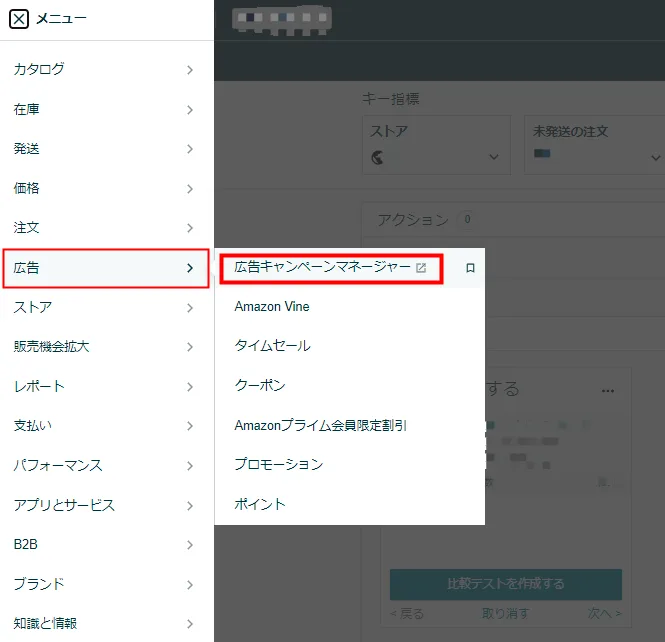665x642 pixels.
Task: Bookmark 広告キャンペーンマネージャー with the bookmark icon
Action: 470,268
